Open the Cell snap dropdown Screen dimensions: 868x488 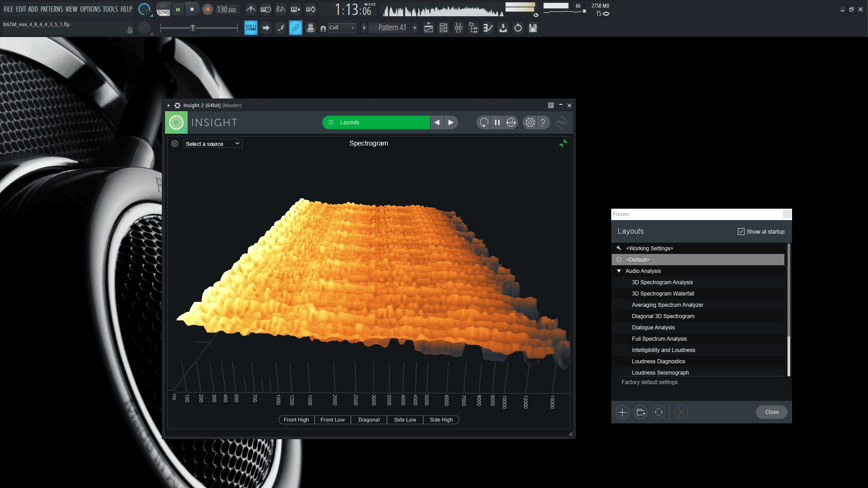pyautogui.click(x=342, y=28)
